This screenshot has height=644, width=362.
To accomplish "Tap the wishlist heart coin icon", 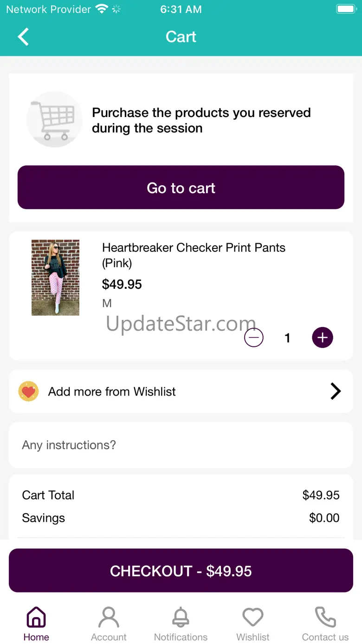I will click(x=28, y=391).
